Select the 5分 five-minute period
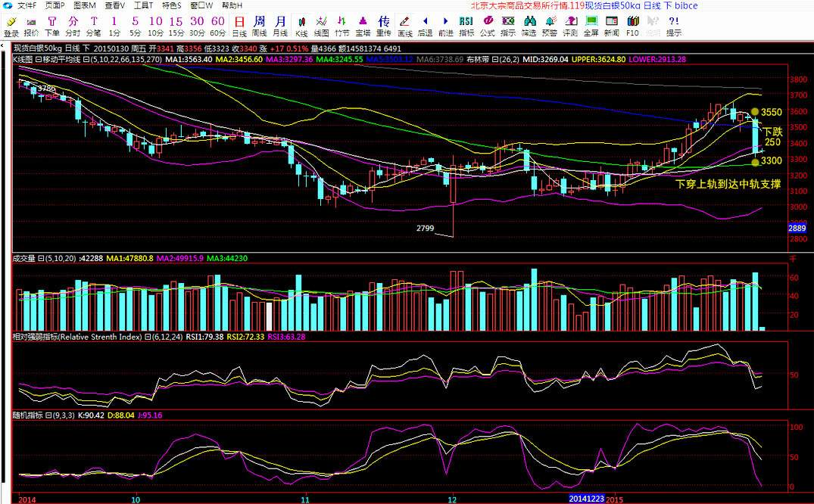Viewport: 814px width, 504px height. click(x=135, y=26)
